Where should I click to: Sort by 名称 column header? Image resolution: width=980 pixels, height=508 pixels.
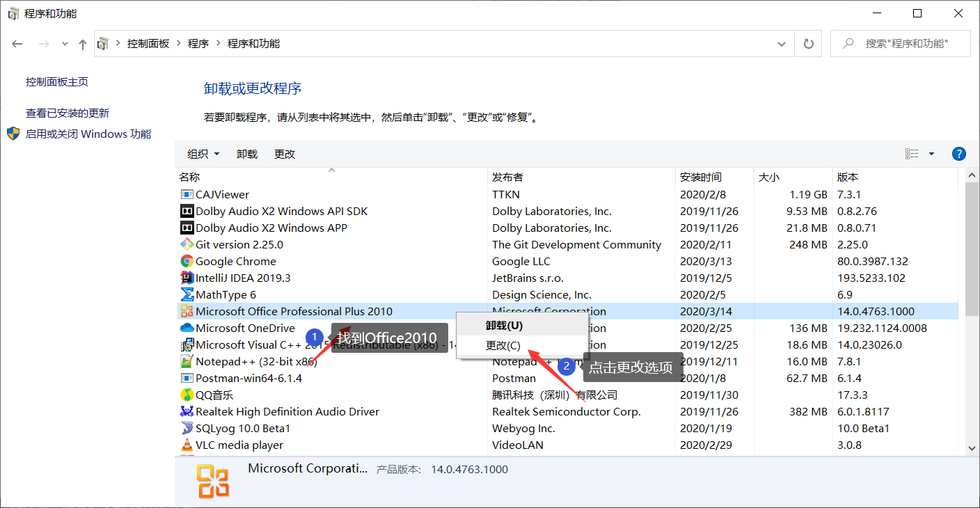point(331,177)
